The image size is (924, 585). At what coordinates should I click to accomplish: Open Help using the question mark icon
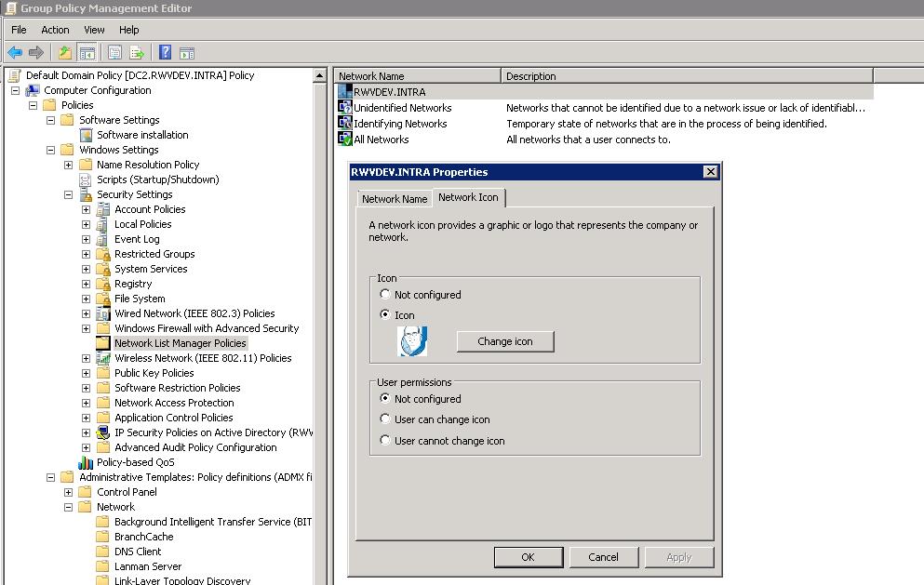click(167, 52)
